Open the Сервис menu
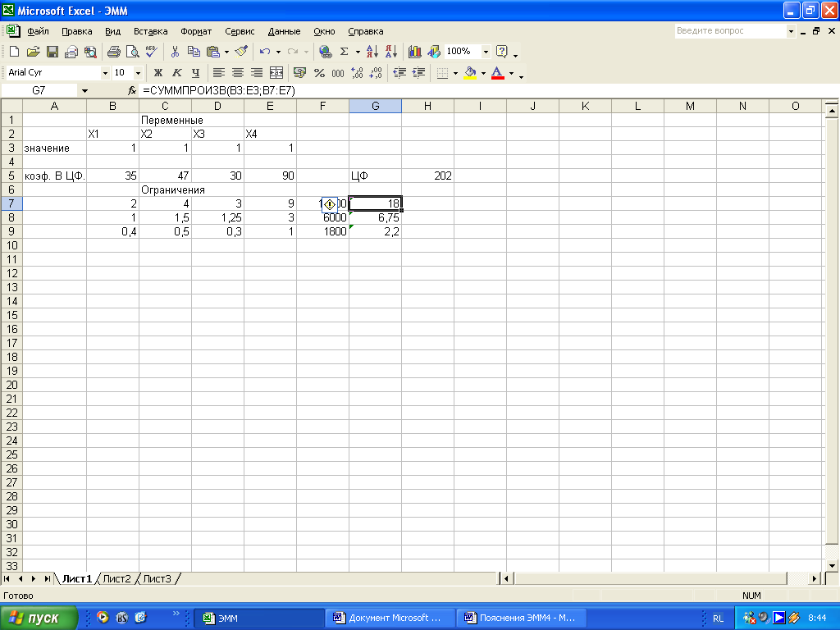 click(240, 32)
